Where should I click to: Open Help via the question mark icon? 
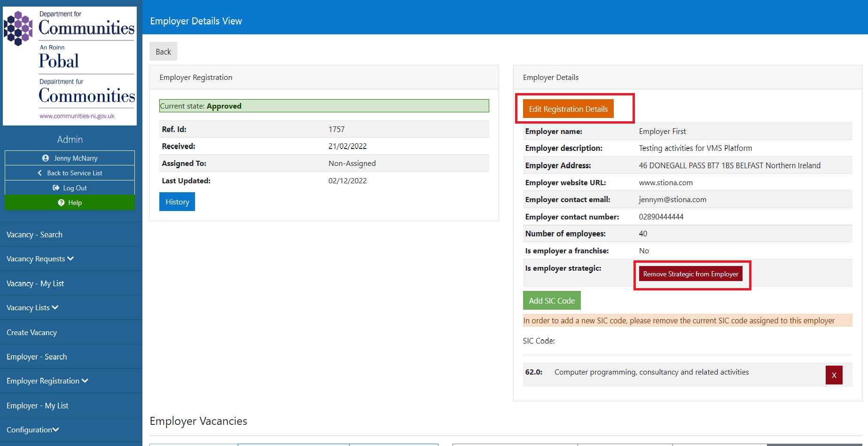[x=61, y=203]
